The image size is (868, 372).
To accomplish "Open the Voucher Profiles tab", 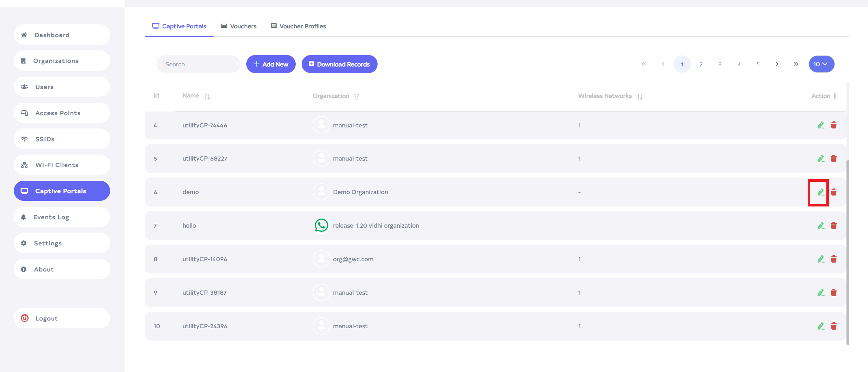I will (299, 26).
